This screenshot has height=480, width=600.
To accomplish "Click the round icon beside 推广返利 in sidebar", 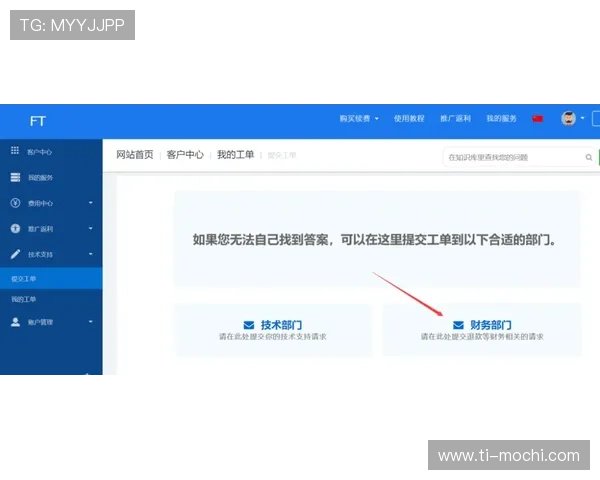I will [x=15, y=229].
